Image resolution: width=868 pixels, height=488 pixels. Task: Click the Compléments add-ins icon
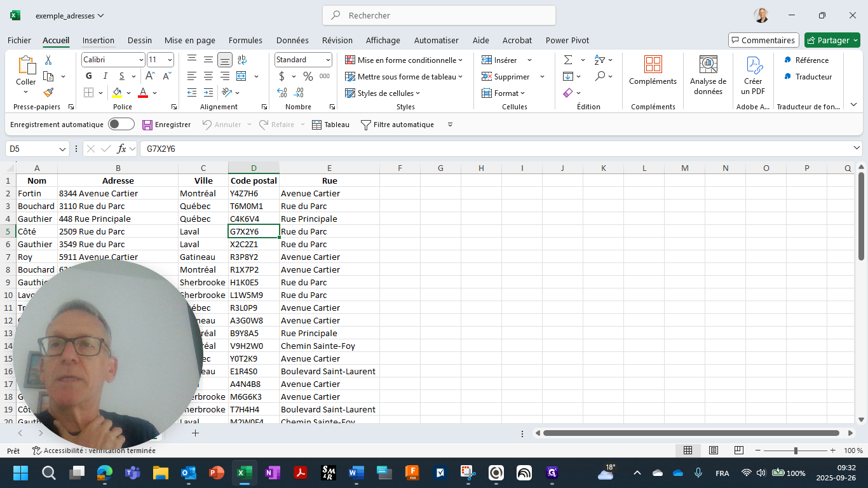pyautogui.click(x=653, y=70)
